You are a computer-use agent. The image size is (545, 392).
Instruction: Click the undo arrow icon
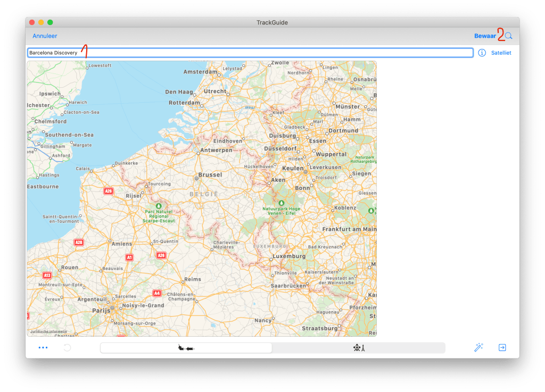coord(67,348)
